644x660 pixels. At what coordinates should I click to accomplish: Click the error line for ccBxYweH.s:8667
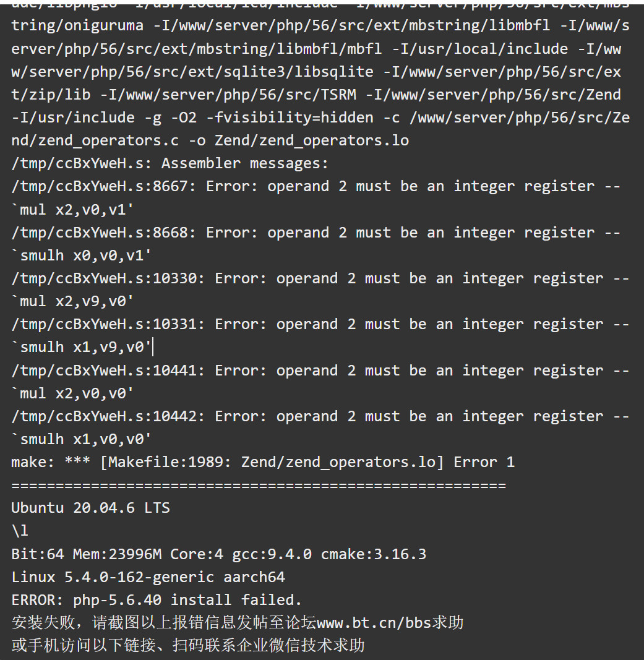(x=316, y=186)
